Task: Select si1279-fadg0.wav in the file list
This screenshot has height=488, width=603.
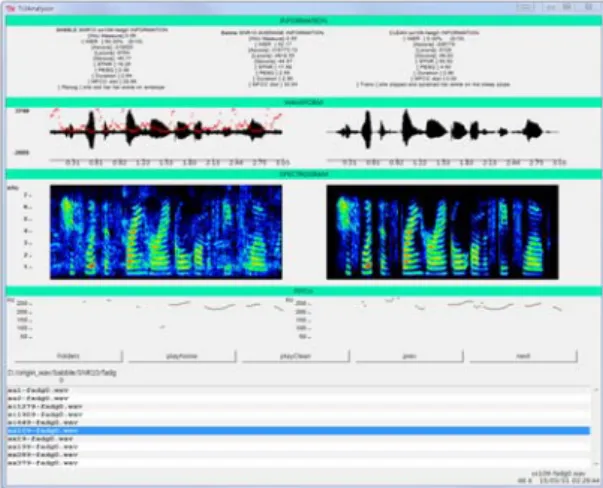Action: pyautogui.click(x=298, y=406)
